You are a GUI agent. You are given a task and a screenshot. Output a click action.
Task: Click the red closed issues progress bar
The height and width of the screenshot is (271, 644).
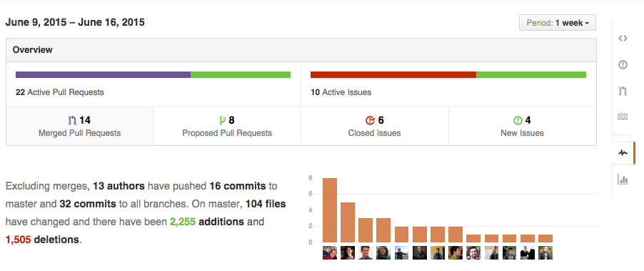(393, 75)
